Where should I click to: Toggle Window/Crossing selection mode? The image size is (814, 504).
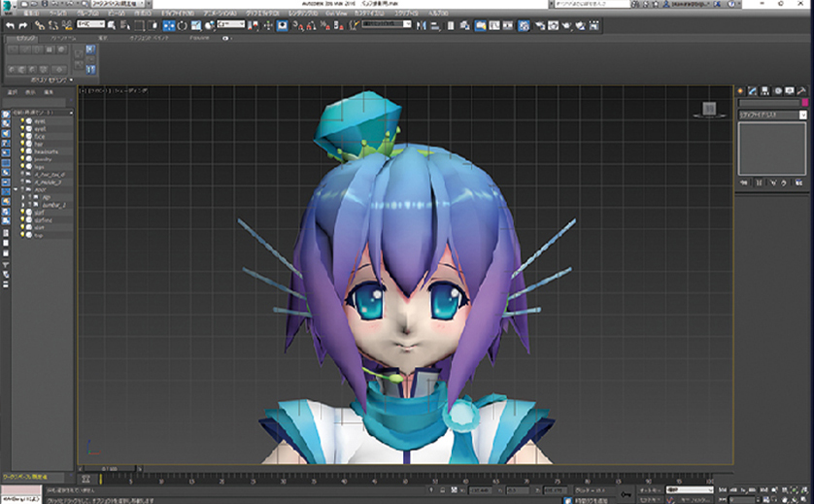click(153, 25)
